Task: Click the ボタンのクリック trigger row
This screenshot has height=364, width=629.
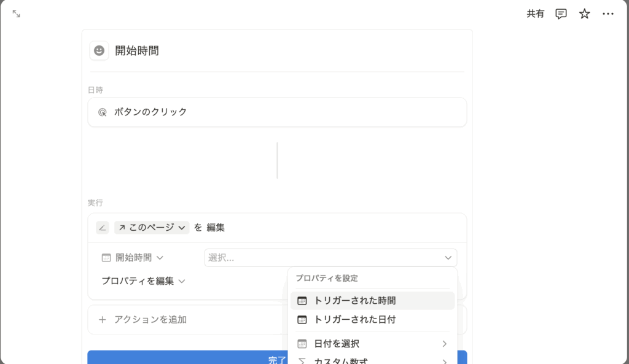Action: coord(277,112)
